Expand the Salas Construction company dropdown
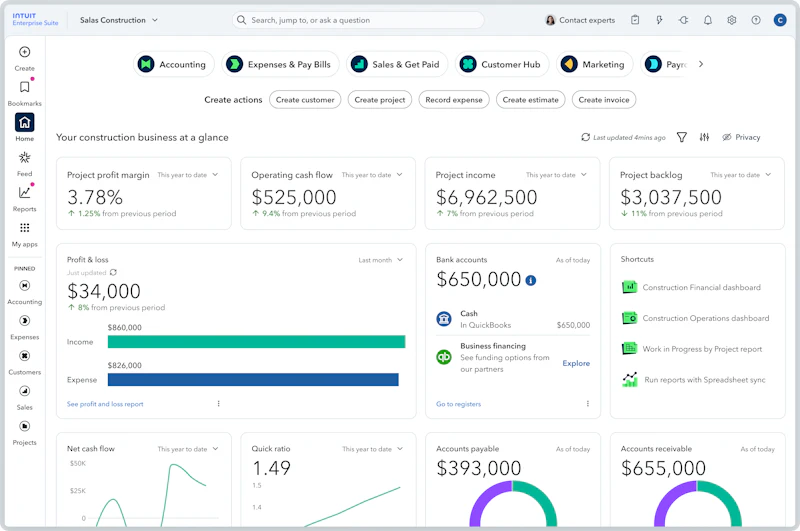The image size is (800, 531). pos(118,20)
